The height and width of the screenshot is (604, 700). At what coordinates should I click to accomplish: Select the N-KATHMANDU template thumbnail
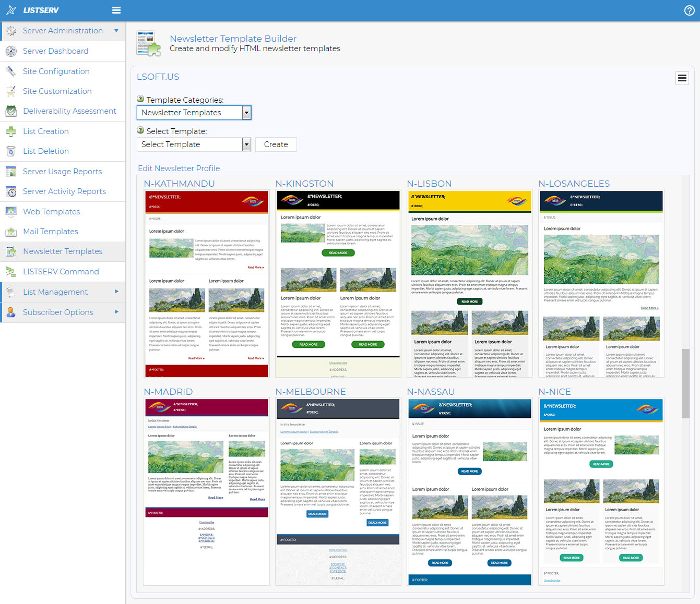(207, 283)
